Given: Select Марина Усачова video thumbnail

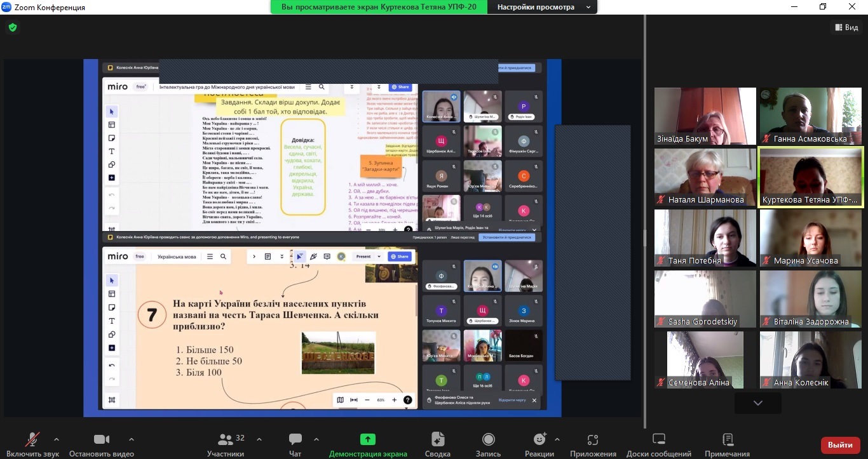Looking at the screenshot, I should pos(811,238).
